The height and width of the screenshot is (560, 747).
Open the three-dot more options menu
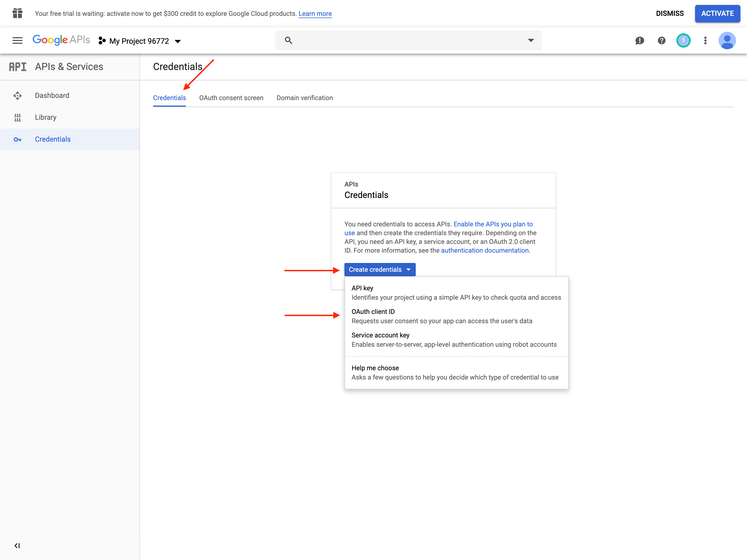[705, 40]
